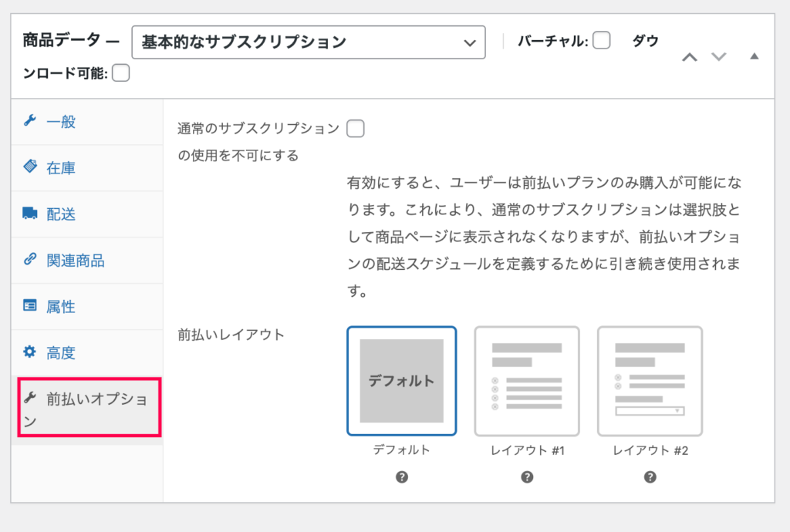Click the 通常のサブスクリプション label text
This screenshot has width=790, height=532.
[258, 128]
